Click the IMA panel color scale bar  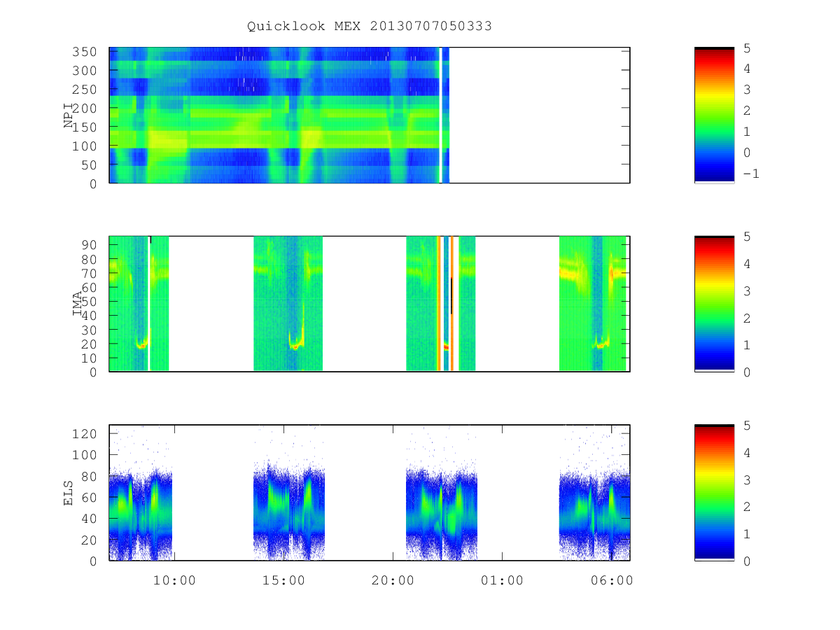pos(714,303)
